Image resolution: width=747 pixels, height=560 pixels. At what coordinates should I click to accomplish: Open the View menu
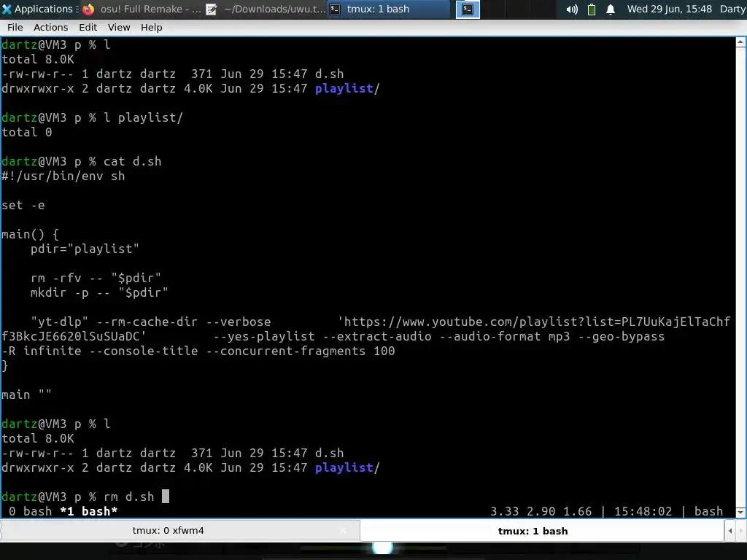pyautogui.click(x=119, y=27)
